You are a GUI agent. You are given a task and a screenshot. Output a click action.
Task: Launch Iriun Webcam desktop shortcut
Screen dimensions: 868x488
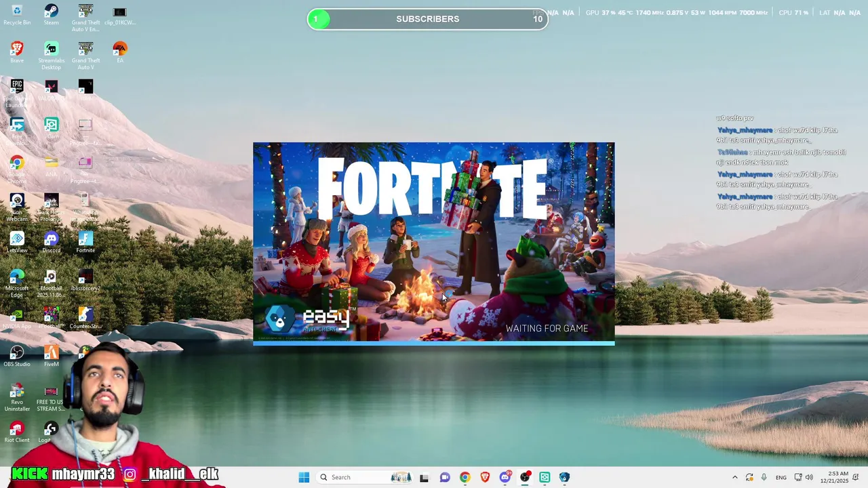(x=17, y=207)
